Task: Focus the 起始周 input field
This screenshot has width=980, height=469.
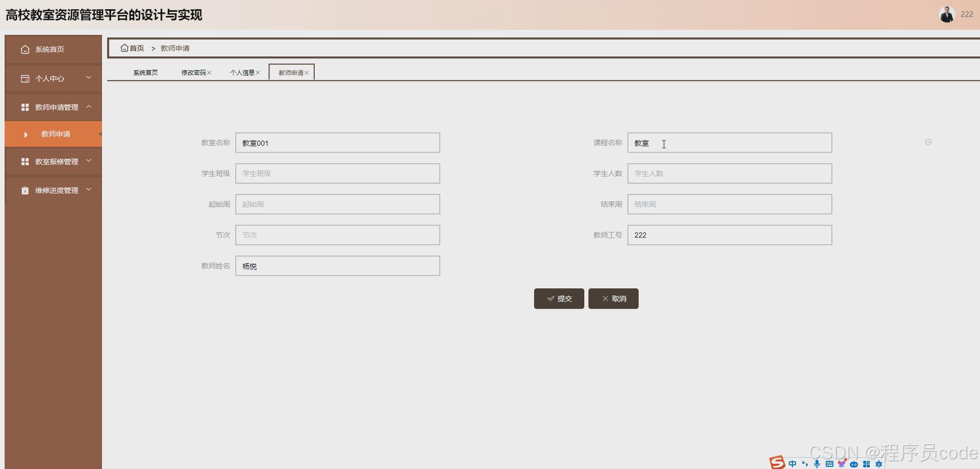Action: pyautogui.click(x=337, y=204)
